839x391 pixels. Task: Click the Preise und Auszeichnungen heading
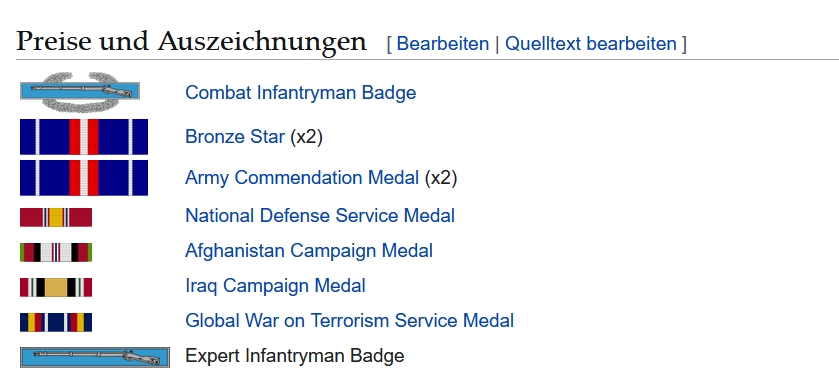click(x=192, y=42)
